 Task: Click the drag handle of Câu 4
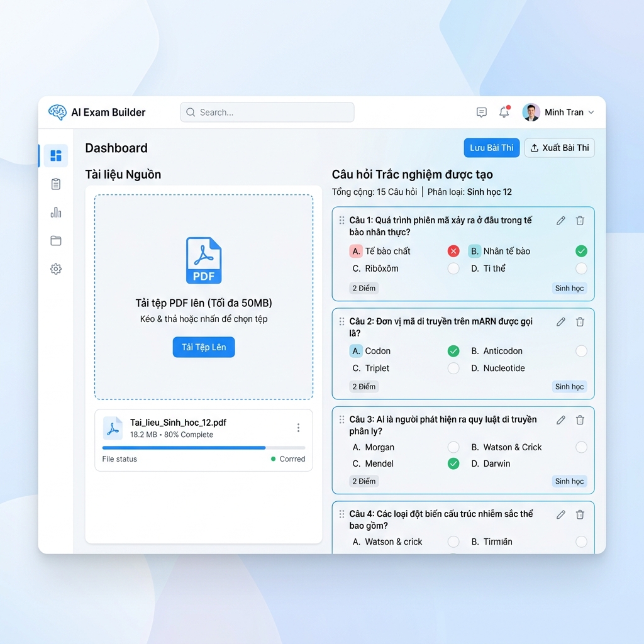tap(341, 514)
